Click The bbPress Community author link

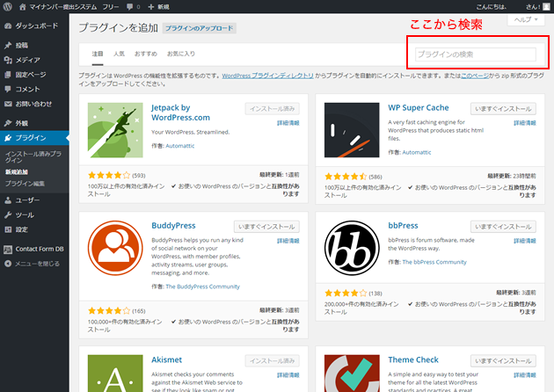pyautogui.click(x=434, y=262)
